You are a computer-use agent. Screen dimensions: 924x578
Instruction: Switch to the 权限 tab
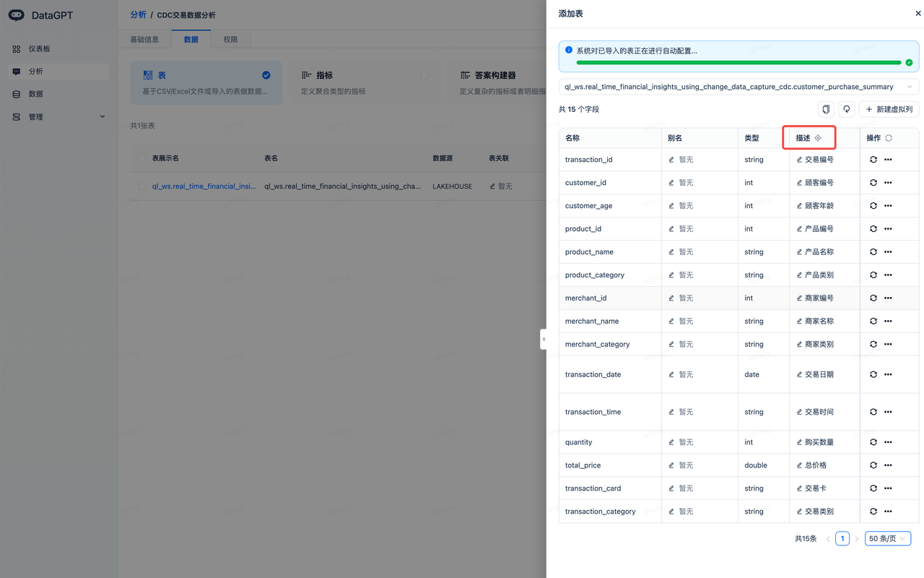click(x=230, y=40)
